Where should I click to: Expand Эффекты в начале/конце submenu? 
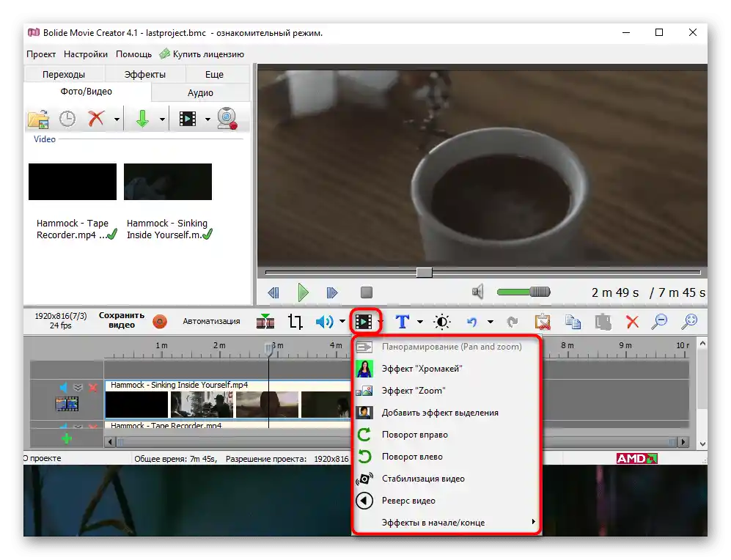pos(447,523)
